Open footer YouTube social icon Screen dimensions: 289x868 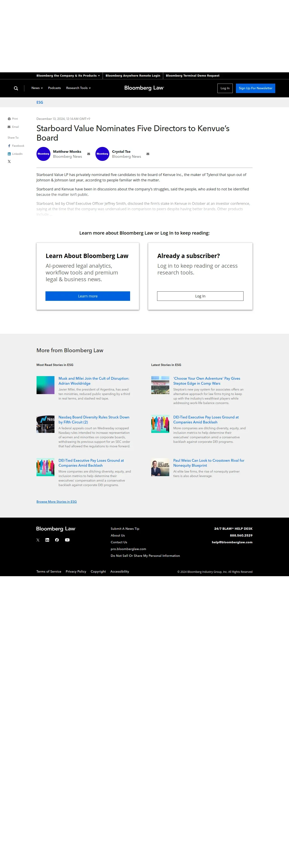click(67, 540)
